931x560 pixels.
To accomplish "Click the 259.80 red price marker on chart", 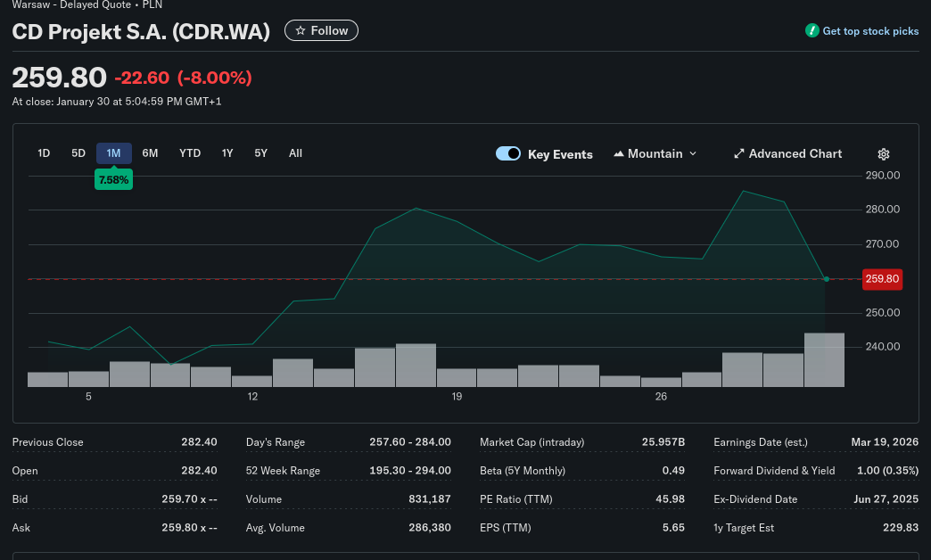I will [882, 279].
